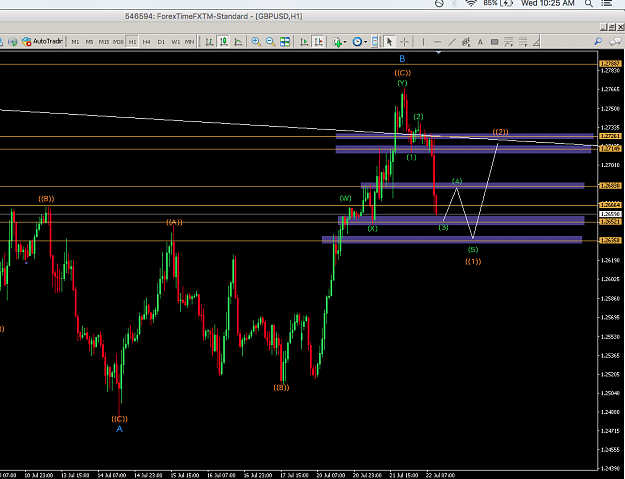Screen dimensions: 625x479
Task: Set timeframe to W1
Action: click(x=175, y=41)
